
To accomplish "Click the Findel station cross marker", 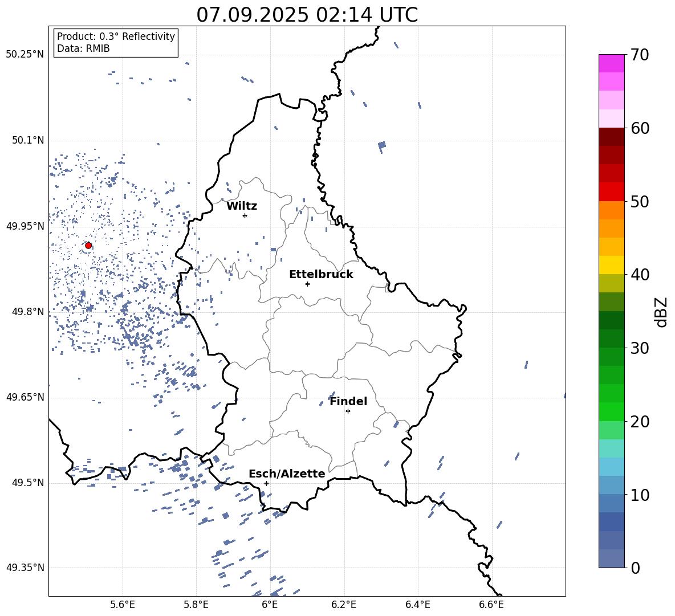I will click(348, 411).
